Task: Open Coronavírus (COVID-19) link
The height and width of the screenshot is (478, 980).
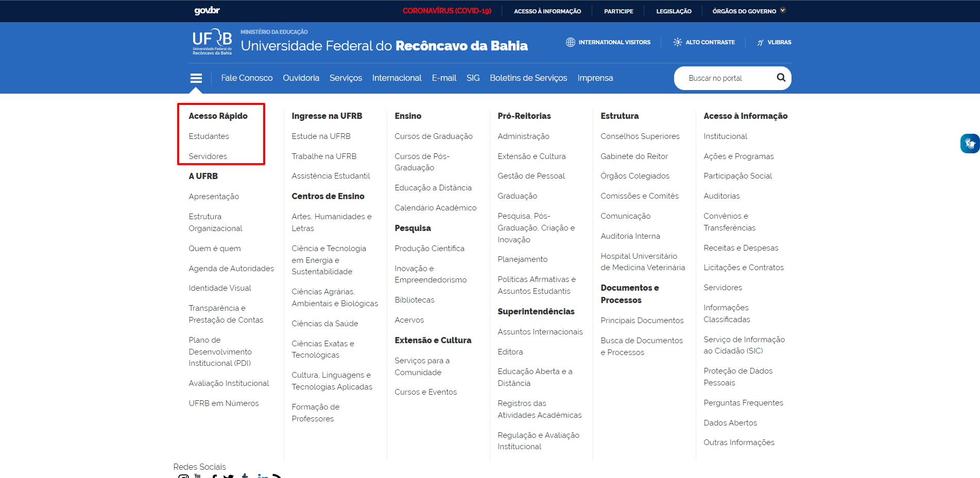Action: coord(446,11)
